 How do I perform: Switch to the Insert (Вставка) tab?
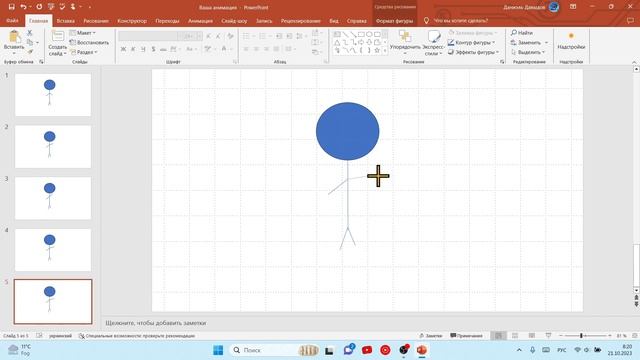tap(65, 20)
